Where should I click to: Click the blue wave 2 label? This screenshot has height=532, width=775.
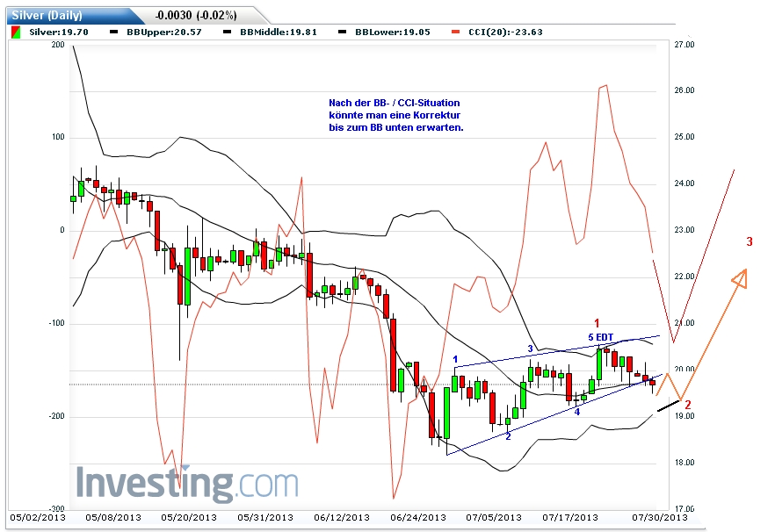(508, 436)
